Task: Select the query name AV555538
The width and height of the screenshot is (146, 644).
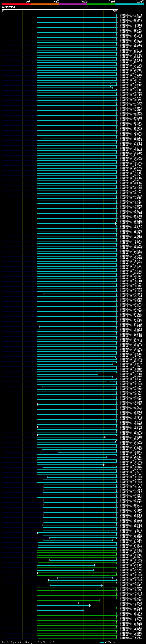Action: (8, 7)
